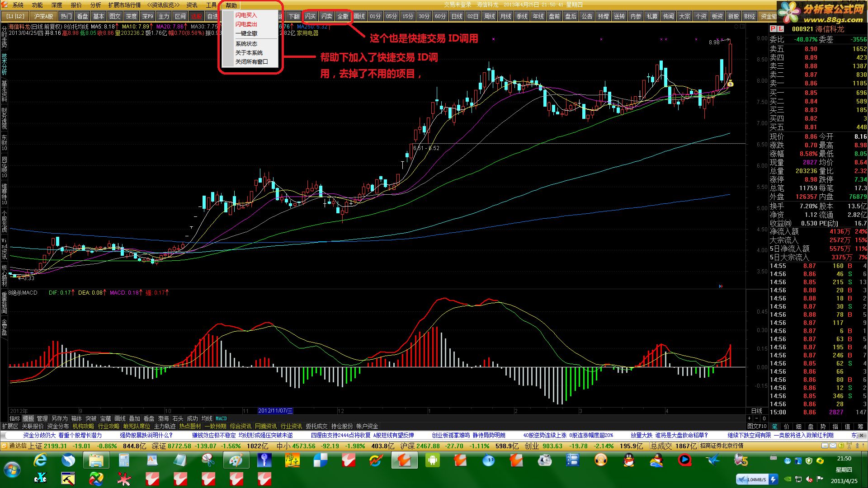Screen dimensions: 868x488
Task: Toggle the L1 L2 level switch
Action: coord(15,16)
